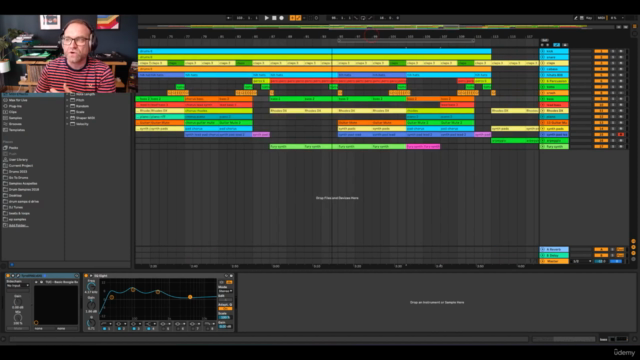Expand the Note Length device
640x360 pixels.
pos(68,94)
